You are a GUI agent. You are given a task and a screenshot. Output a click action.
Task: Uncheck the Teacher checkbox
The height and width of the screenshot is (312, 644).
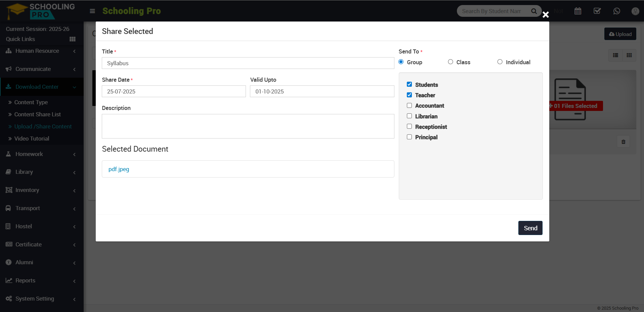pos(409,95)
